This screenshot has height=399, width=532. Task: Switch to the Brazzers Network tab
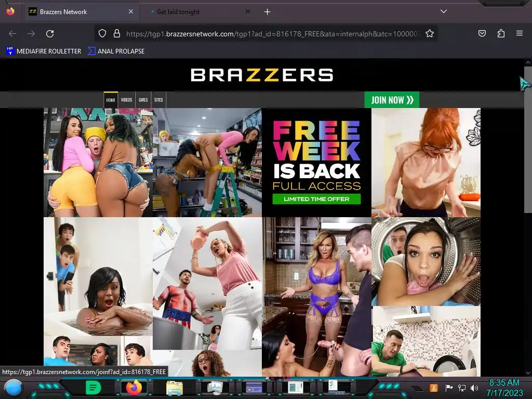click(81, 12)
